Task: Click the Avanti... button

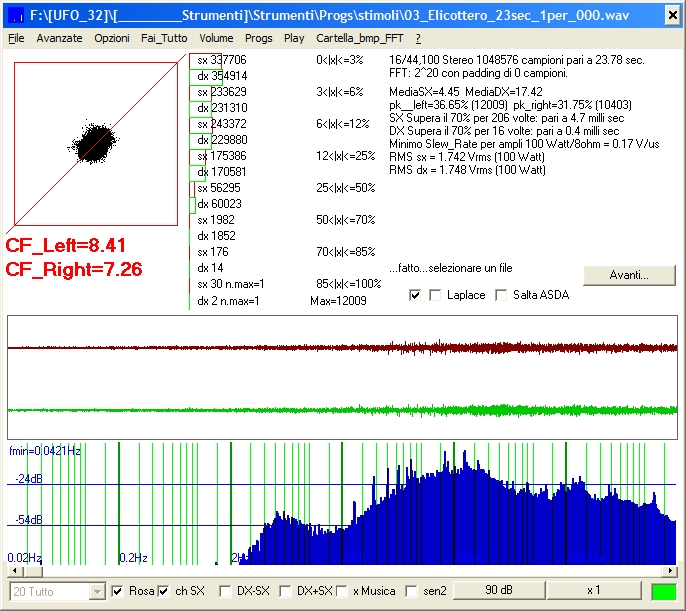Action: (x=629, y=275)
